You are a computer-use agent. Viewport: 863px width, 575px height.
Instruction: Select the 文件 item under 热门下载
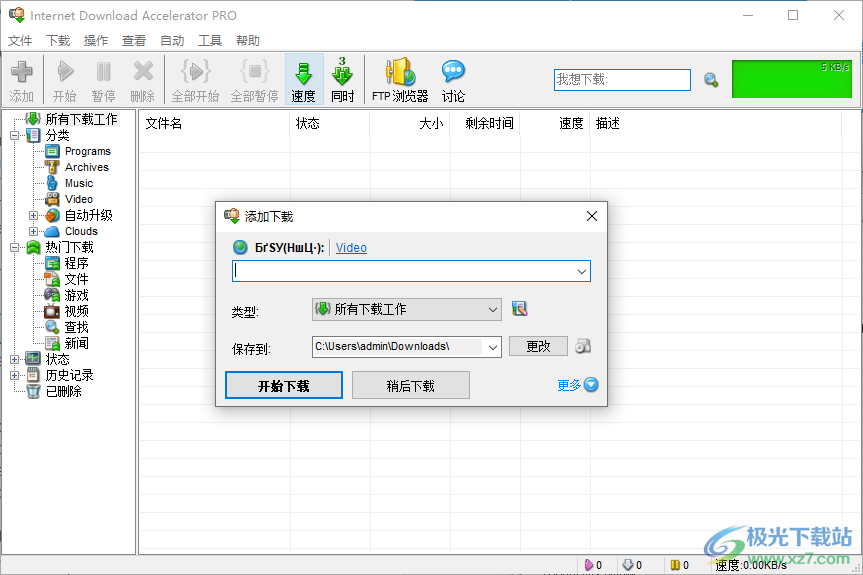point(76,280)
